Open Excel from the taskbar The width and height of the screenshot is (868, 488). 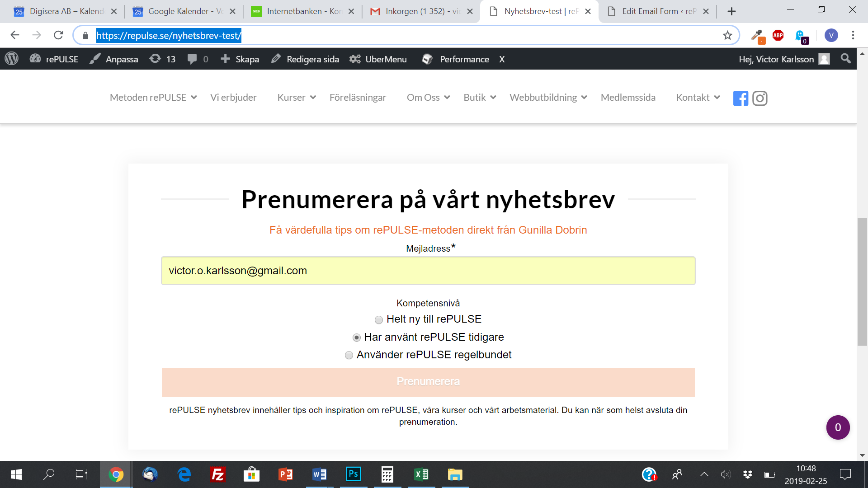(421, 474)
